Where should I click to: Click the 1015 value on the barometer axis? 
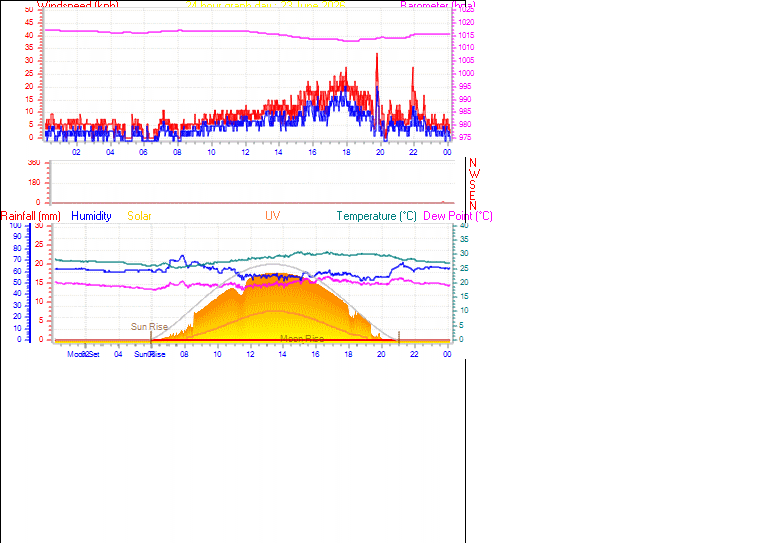pyautogui.click(x=466, y=35)
